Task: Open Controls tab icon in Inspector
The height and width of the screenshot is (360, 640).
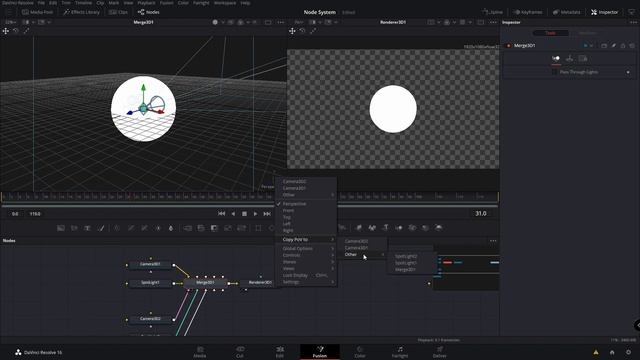Action: pos(556,59)
